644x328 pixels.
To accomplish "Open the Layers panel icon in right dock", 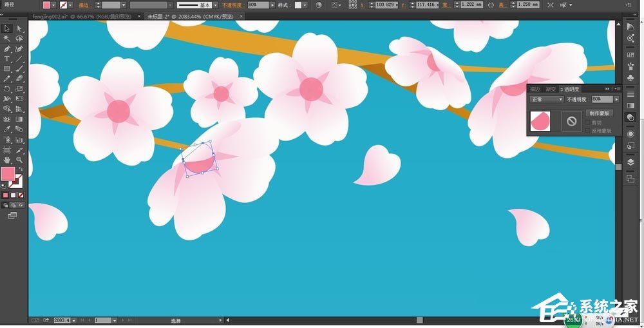I will 630,162.
